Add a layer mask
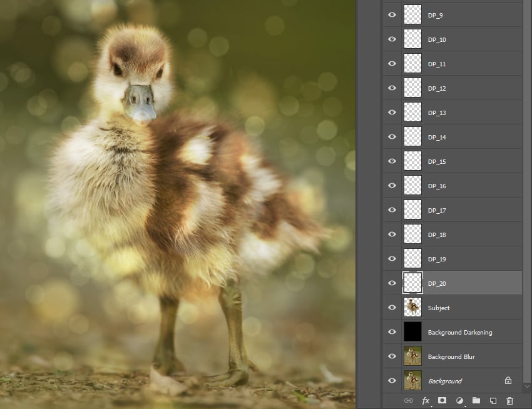532x409 pixels. (442, 400)
